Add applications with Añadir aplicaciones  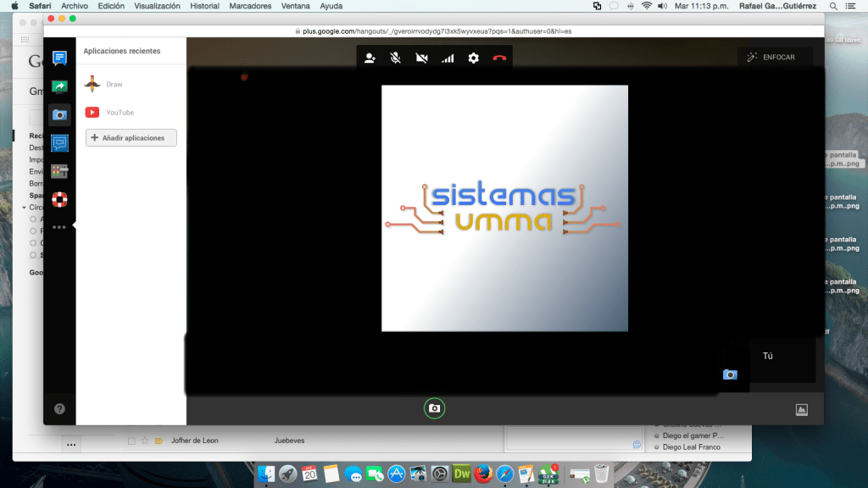[131, 137]
